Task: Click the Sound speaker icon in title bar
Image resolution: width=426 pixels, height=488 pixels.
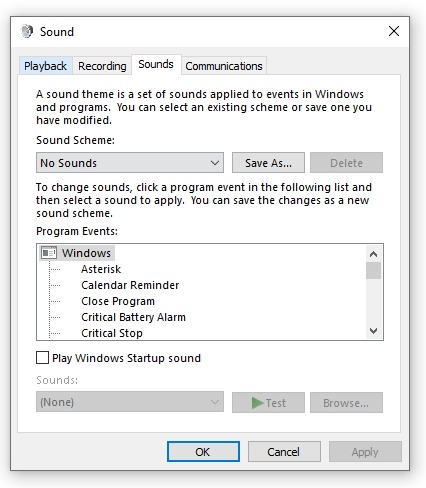Action: 27,32
